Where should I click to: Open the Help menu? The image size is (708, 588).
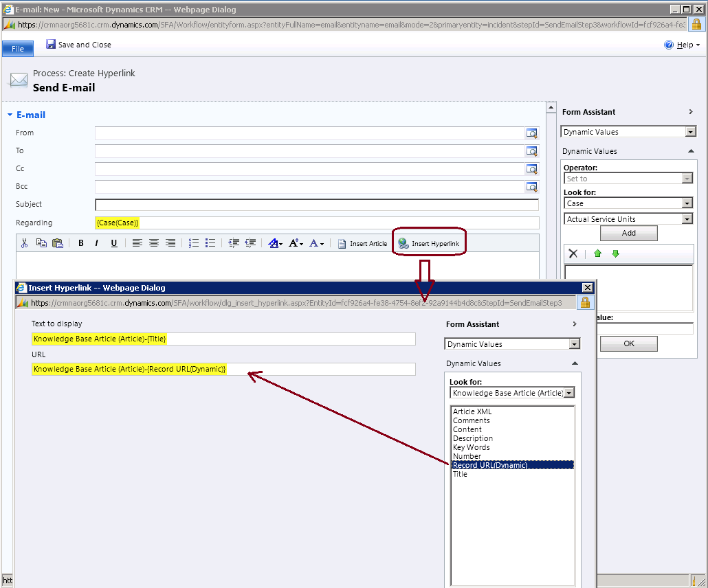click(683, 45)
